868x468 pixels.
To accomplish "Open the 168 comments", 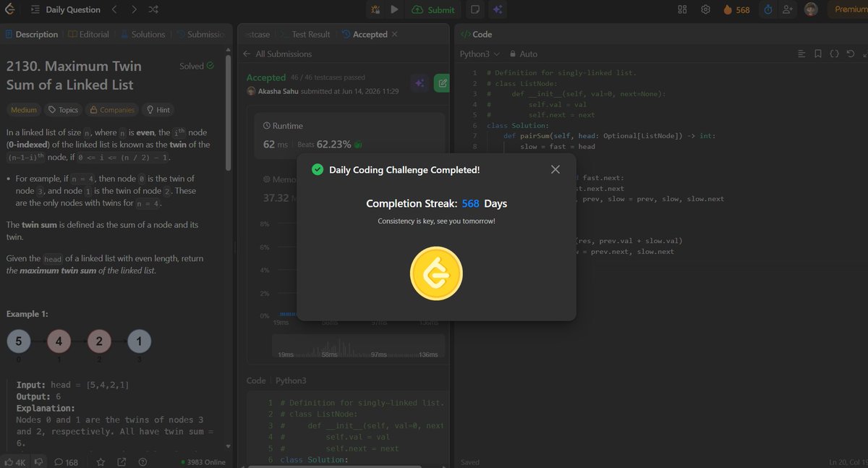I will click(67, 461).
